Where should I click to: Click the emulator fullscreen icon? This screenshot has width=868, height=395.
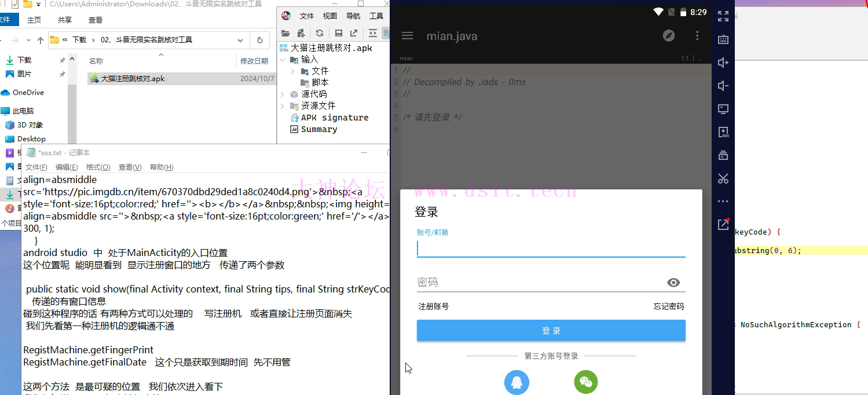point(723,16)
